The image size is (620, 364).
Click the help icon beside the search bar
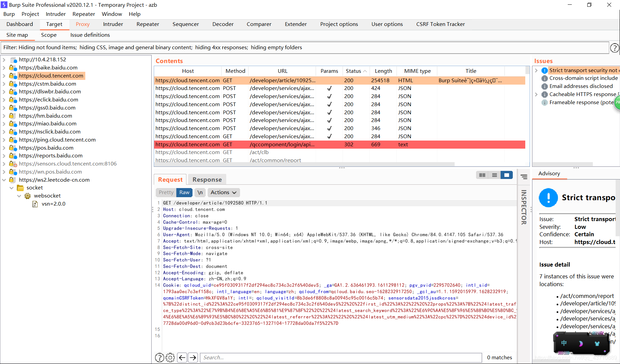pyautogui.click(x=159, y=358)
